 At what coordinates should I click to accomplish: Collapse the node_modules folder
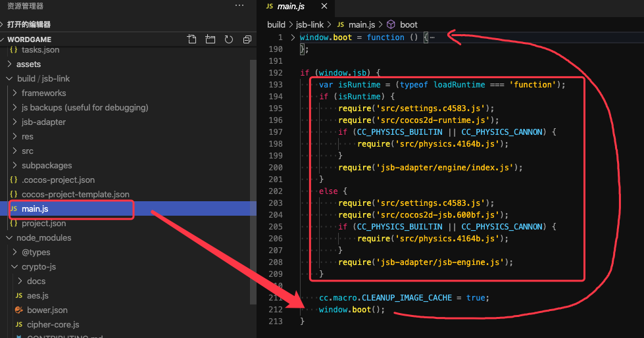pyautogui.click(x=43, y=238)
